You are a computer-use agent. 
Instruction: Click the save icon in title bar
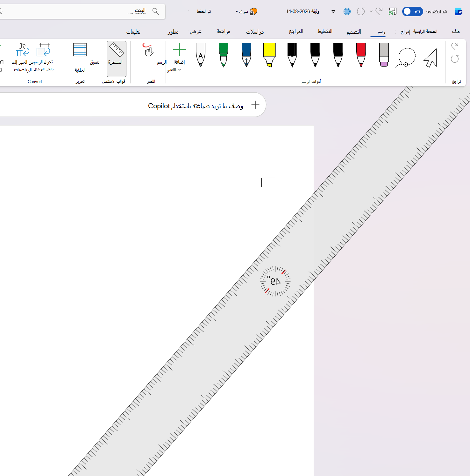pyautogui.click(x=393, y=11)
